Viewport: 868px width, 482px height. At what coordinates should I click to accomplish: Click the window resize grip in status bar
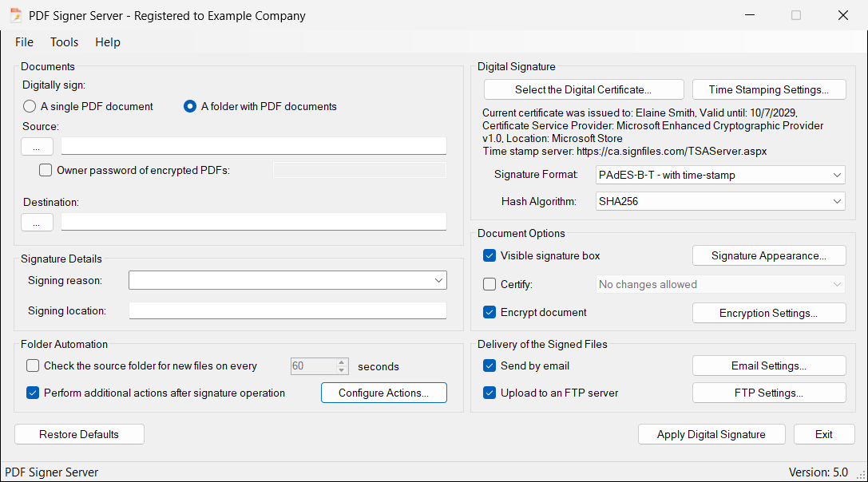(x=861, y=474)
